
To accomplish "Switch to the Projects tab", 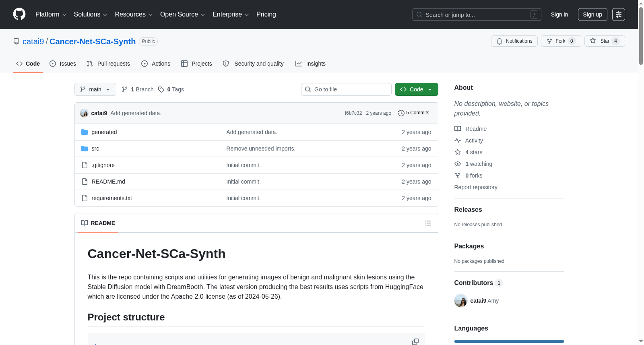I will (196, 64).
